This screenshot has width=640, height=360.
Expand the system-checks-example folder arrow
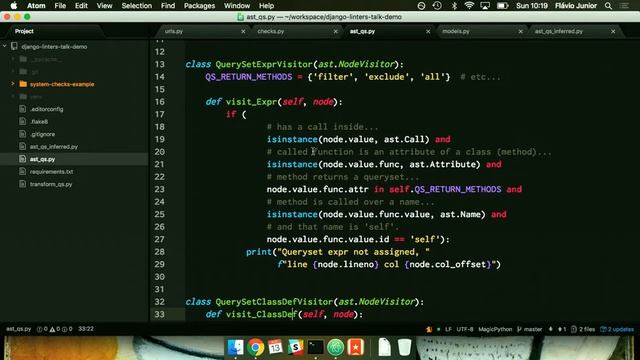(13, 84)
